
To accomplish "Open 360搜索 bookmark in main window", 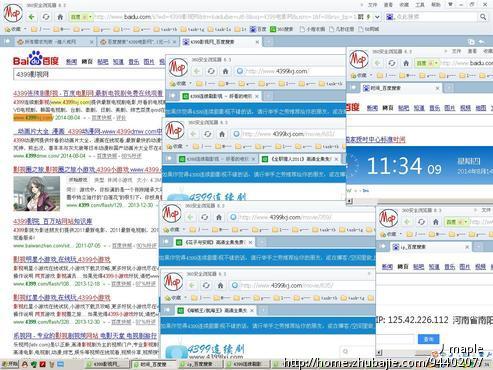I will (x=282, y=29).
